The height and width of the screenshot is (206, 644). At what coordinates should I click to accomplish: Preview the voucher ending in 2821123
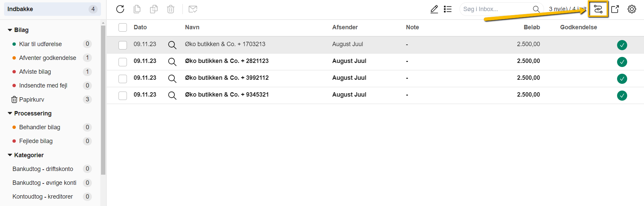pos(172,62)
